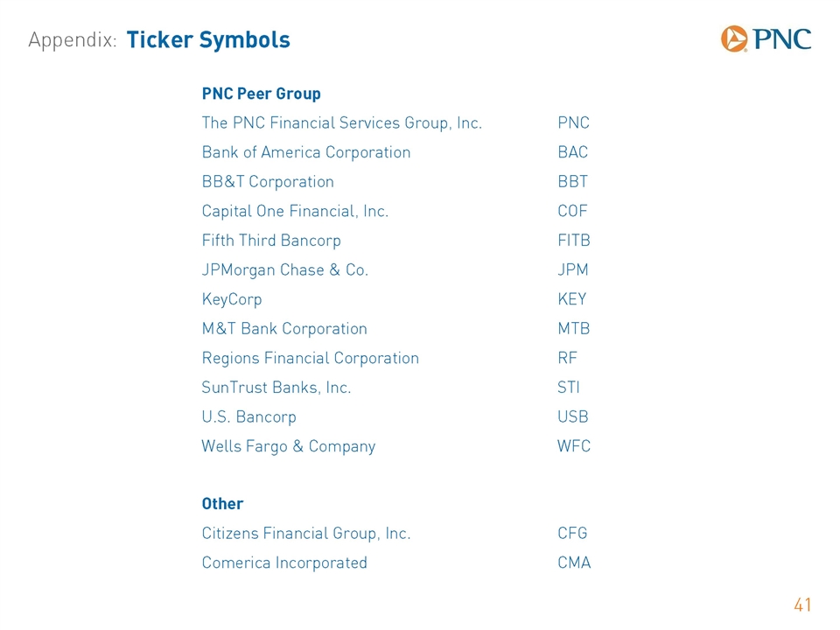Select JPMorgan Chase & Co. text
Viewport: 840px width, 630px height.
point(285,270)
